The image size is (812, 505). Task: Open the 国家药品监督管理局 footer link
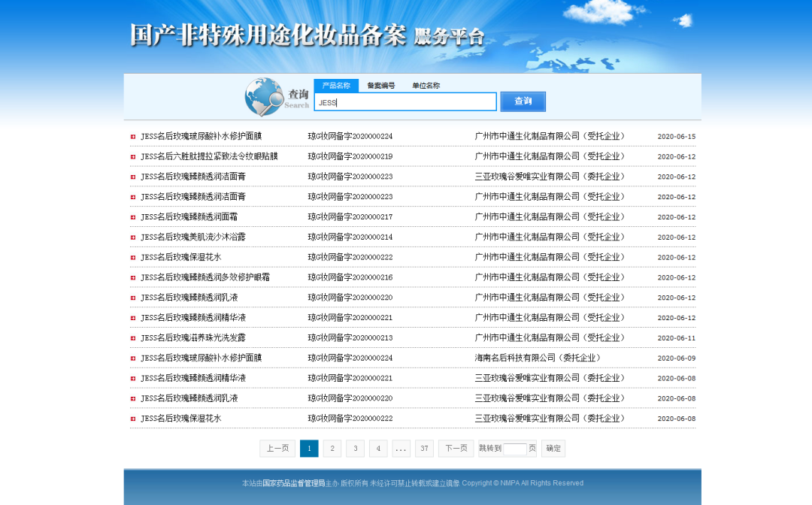293,483
